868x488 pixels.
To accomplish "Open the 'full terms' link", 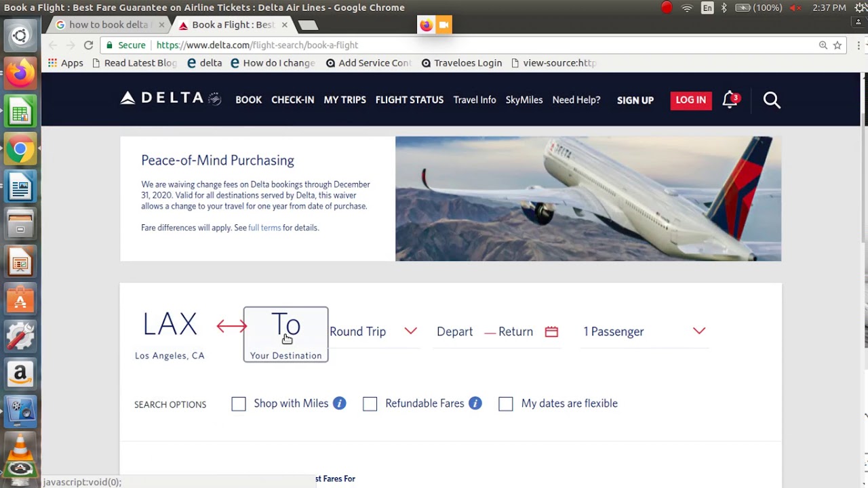I will click(264, 228).
